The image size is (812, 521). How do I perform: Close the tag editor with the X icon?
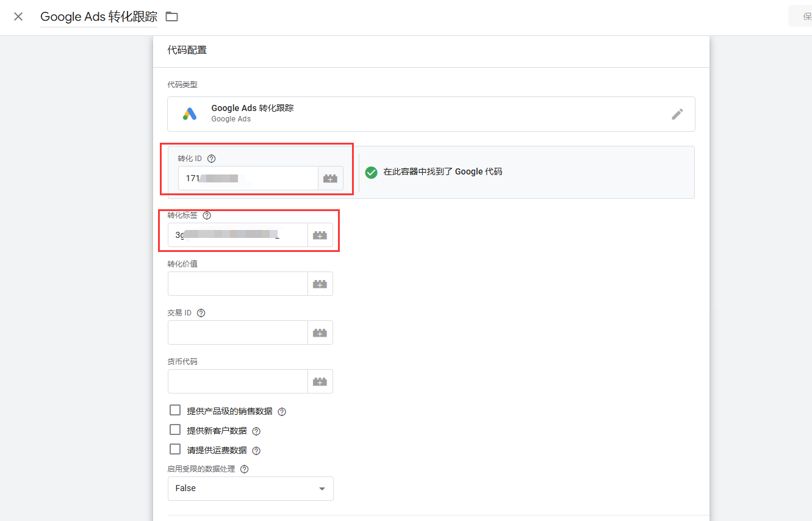tap(18, 16)
